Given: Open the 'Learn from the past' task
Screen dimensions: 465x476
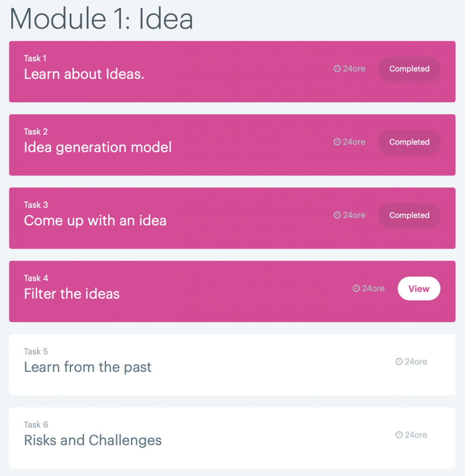Looking at the screenshot, I should tap(88, 367).
